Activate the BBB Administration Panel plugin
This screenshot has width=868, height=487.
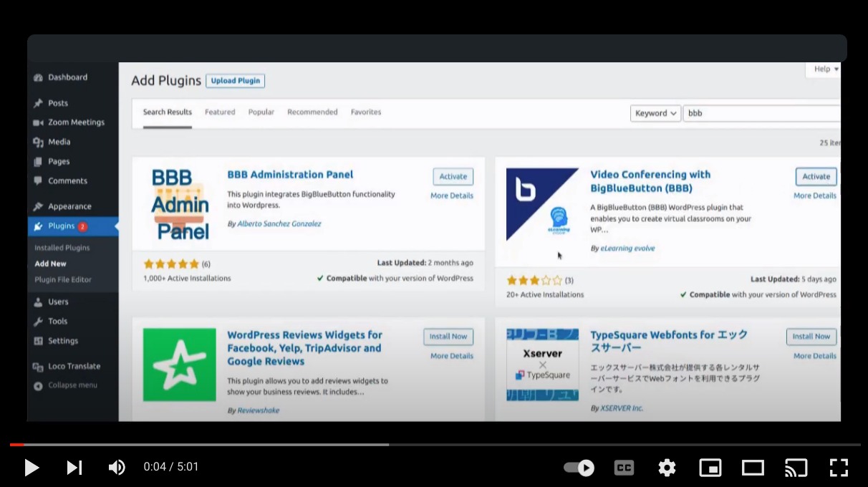click(x=453, y=177)
